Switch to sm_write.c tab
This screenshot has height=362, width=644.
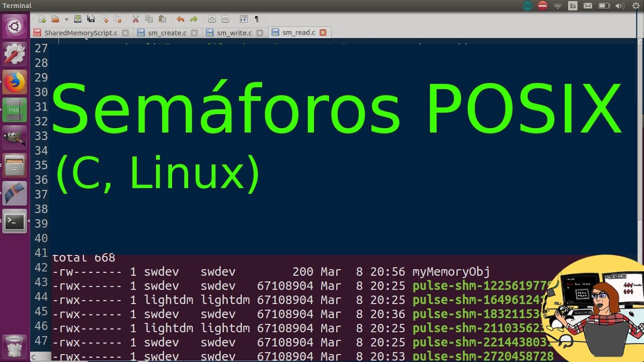(x=234, y=33)
